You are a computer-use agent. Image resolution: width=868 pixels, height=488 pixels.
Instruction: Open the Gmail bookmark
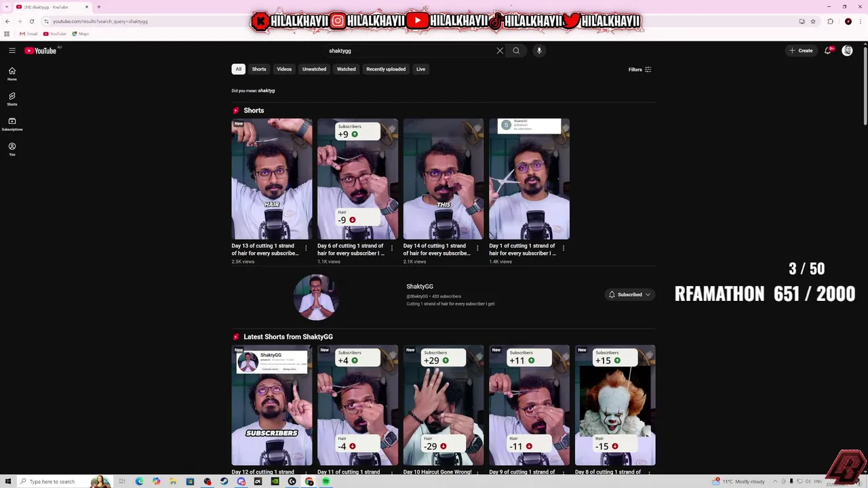(x=28, y=33)
